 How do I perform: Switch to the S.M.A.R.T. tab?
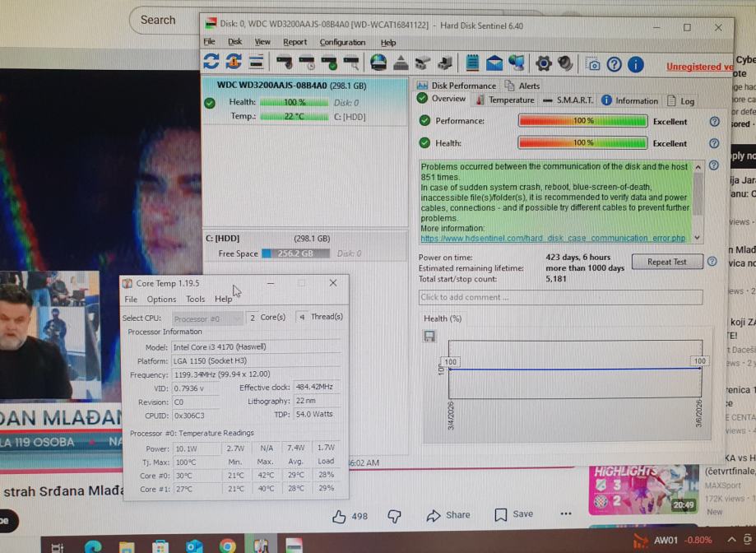click(x=568, y=100)
